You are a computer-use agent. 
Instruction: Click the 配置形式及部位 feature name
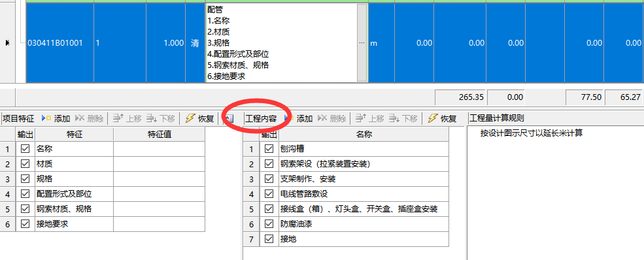(x=64, y=194)
